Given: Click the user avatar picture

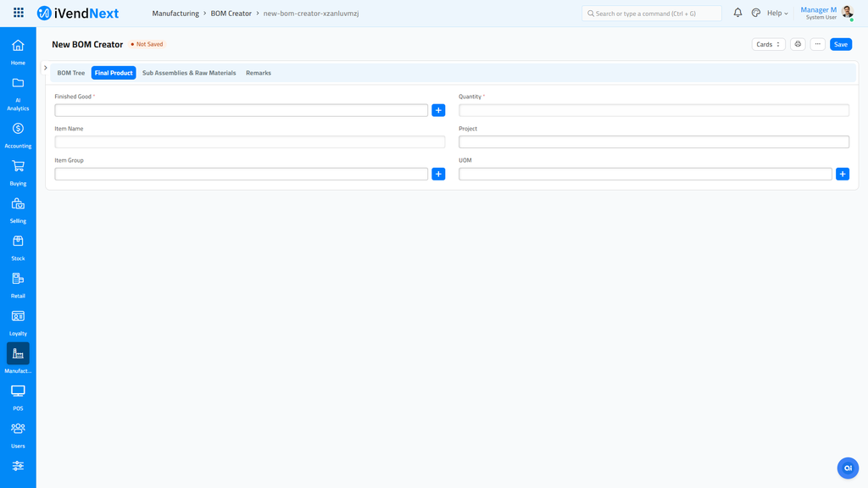Looking at the screenshot, I should click(847, 12).
